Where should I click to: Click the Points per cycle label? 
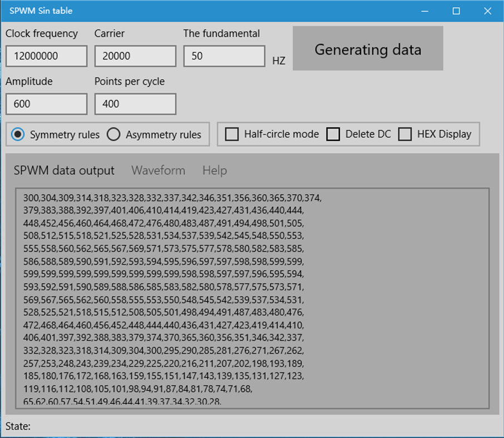[x=130, y=82]
